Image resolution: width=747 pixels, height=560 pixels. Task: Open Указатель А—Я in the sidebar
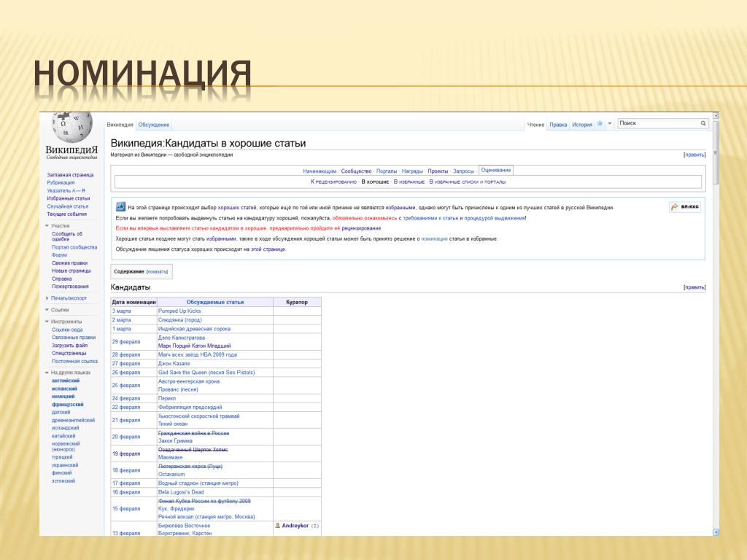click(x=66, y=190)
